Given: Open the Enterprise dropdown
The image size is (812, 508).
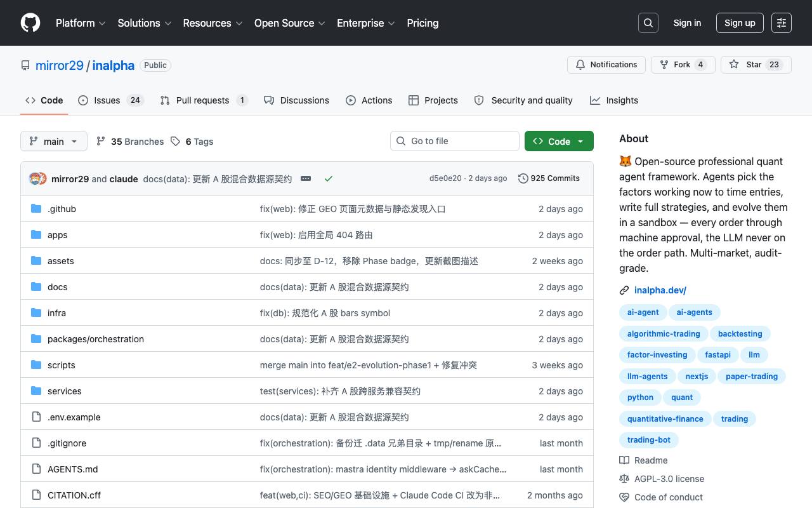Looking at the screenshot, I should click(366, 23).
